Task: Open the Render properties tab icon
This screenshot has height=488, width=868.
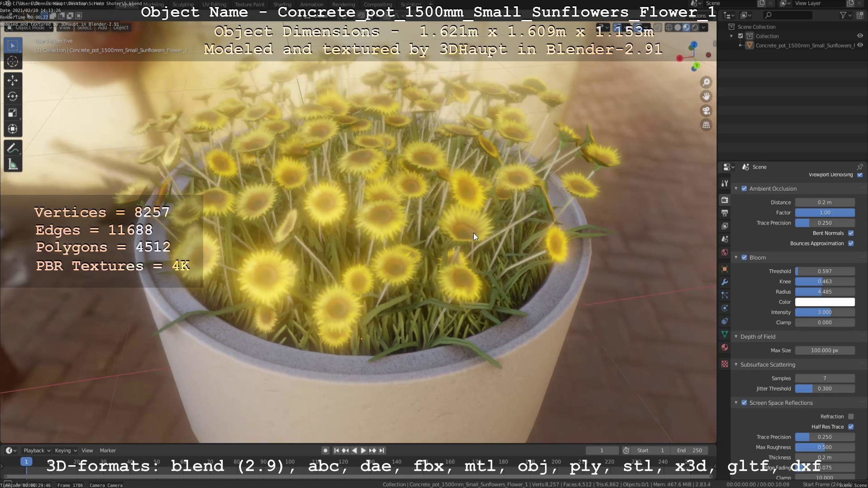Action: tap(725, 200)
